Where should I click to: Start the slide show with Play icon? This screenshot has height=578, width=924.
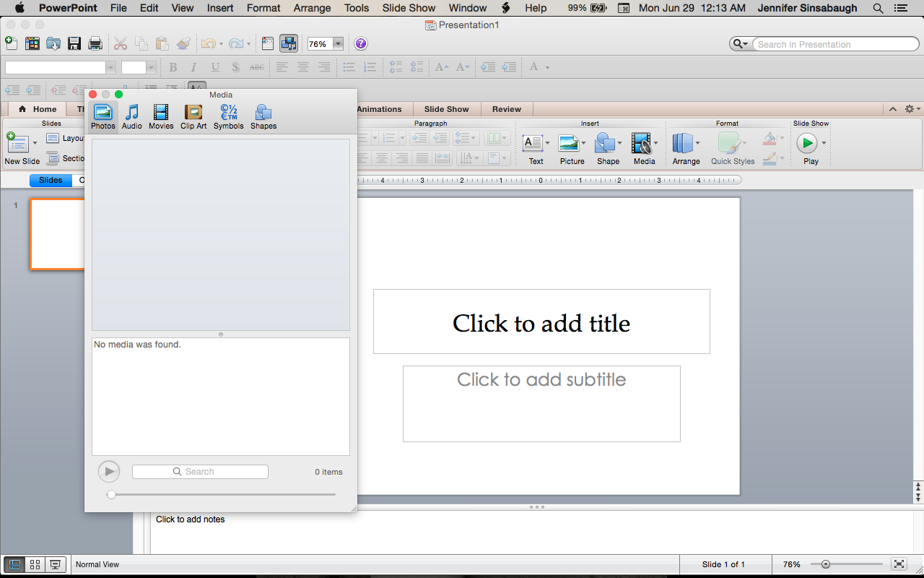(x=807, y=143)
